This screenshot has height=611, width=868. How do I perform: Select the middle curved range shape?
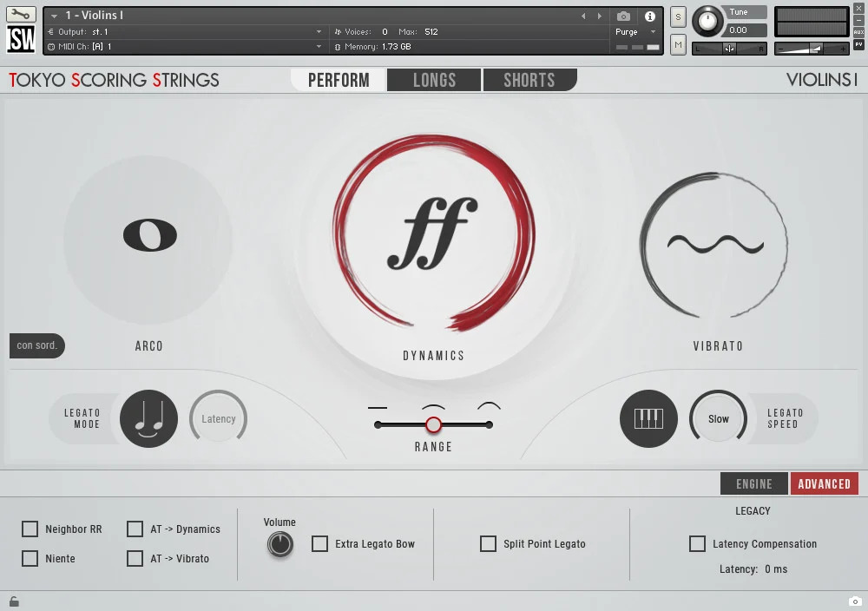click(x=433, y=407)
